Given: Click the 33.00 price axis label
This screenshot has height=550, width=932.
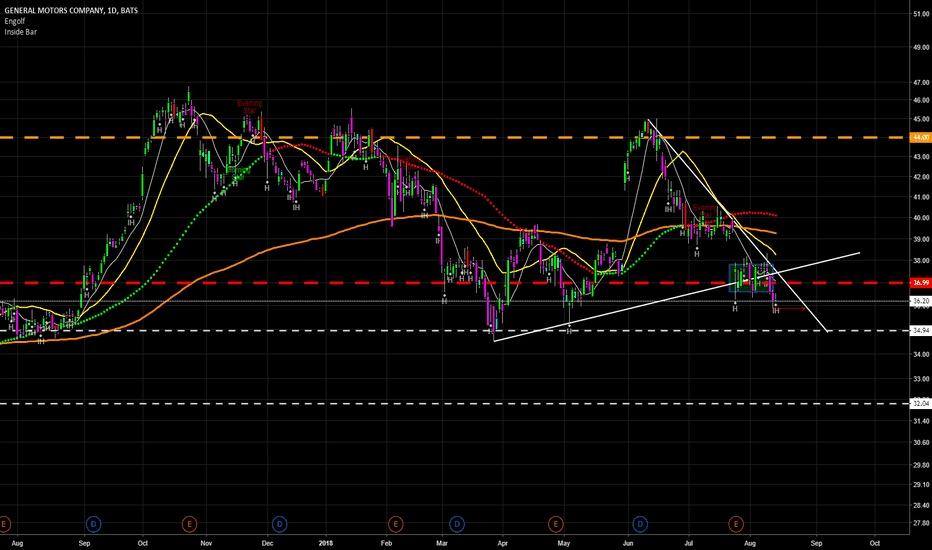Looking at the screenshot, I should [x=921, y=378].
